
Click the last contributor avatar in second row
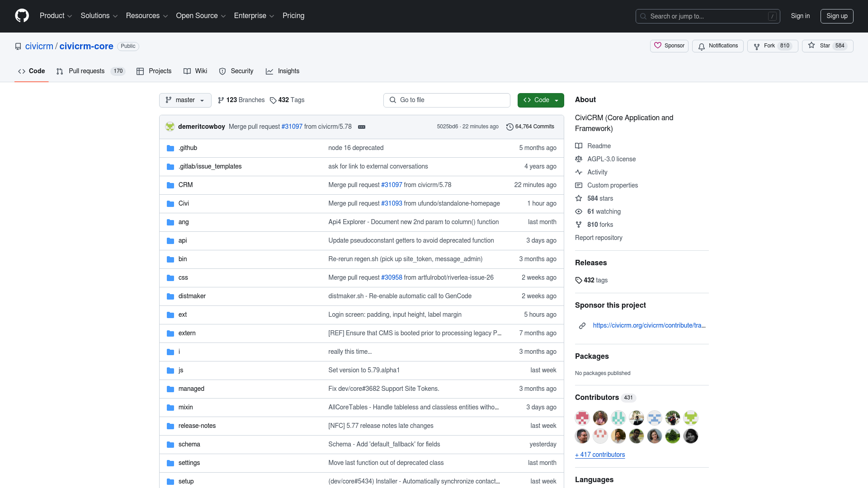(x=691, y=436)
